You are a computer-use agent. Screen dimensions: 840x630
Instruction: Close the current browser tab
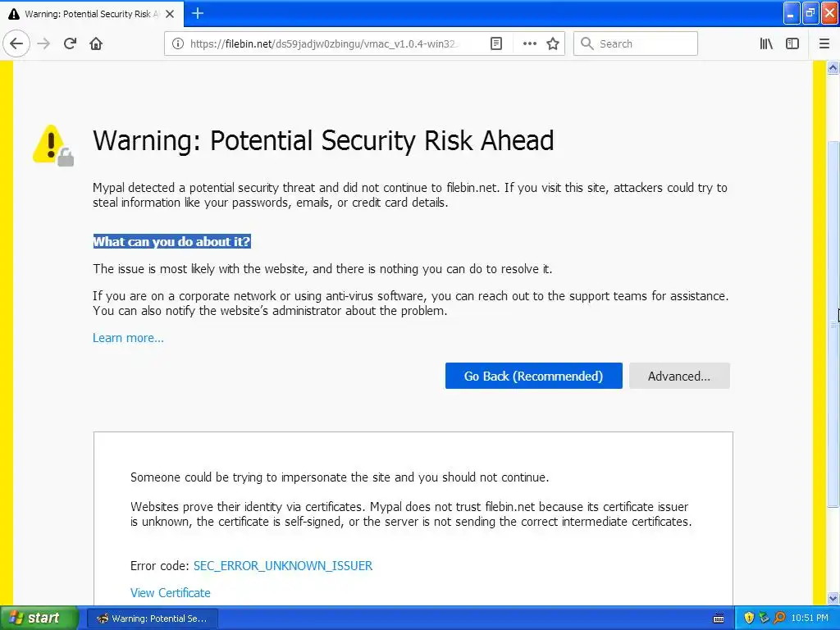[x=170, y=14]
